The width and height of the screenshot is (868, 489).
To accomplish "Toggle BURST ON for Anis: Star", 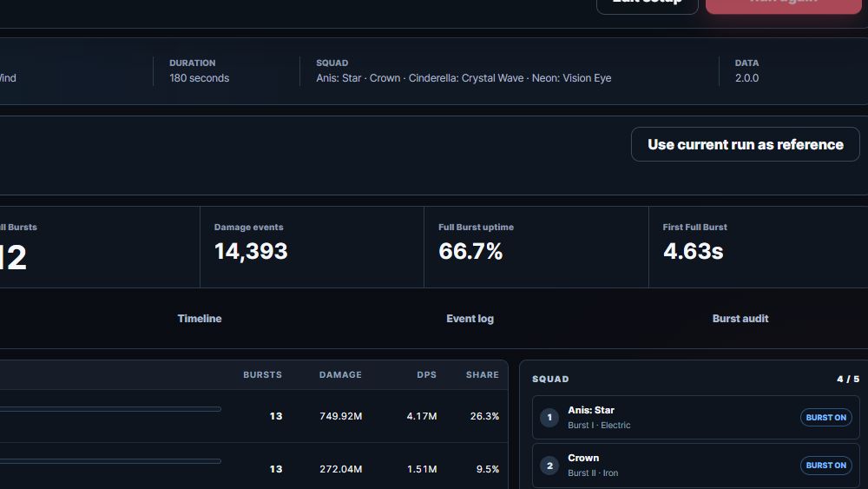I will point(826,418).
